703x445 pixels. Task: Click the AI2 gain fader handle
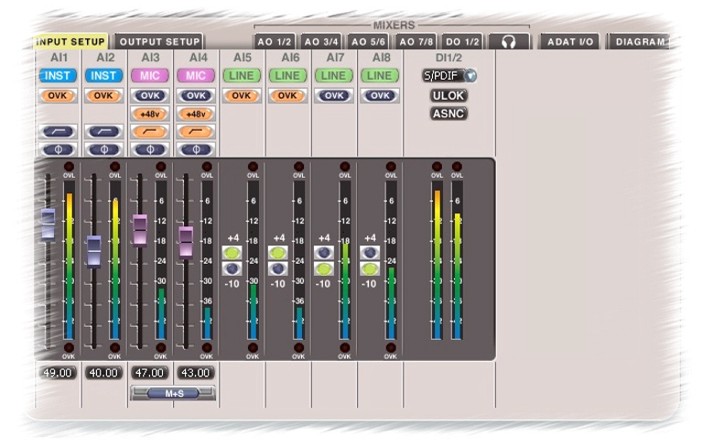[94, 251]
